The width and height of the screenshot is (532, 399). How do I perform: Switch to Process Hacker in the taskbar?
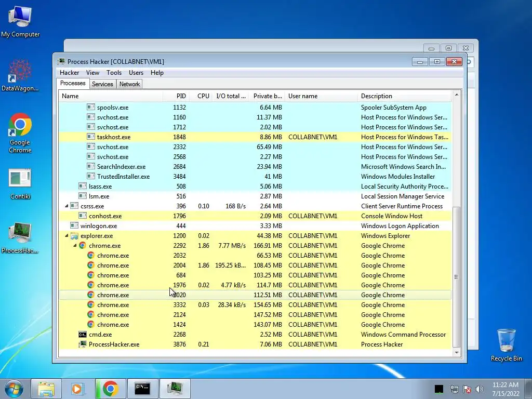click(x=175, y=389)
